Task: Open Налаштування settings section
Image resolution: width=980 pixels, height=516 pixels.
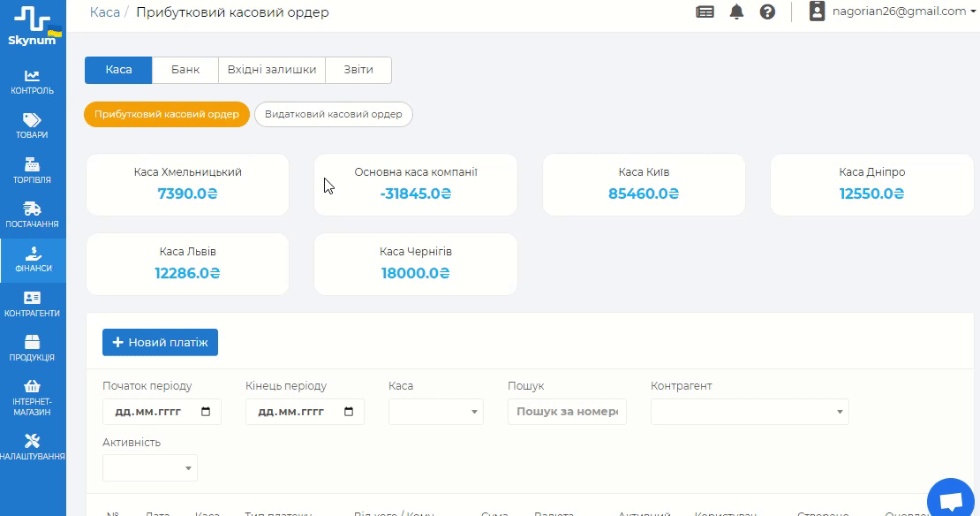Action: point(33,447)
